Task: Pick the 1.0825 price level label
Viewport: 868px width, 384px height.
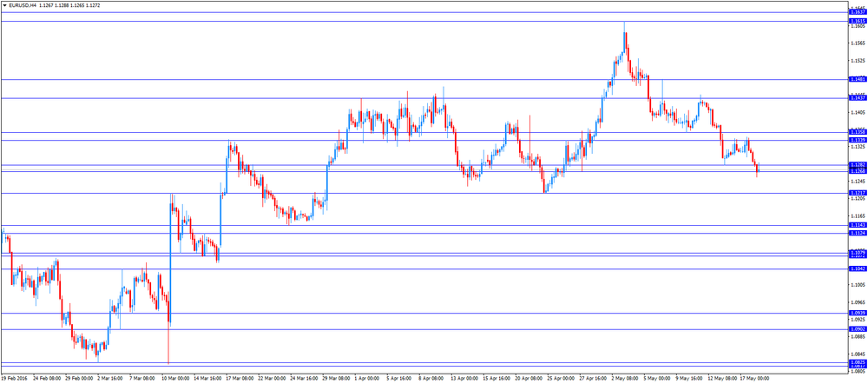Action: click(x=858, y=362)
